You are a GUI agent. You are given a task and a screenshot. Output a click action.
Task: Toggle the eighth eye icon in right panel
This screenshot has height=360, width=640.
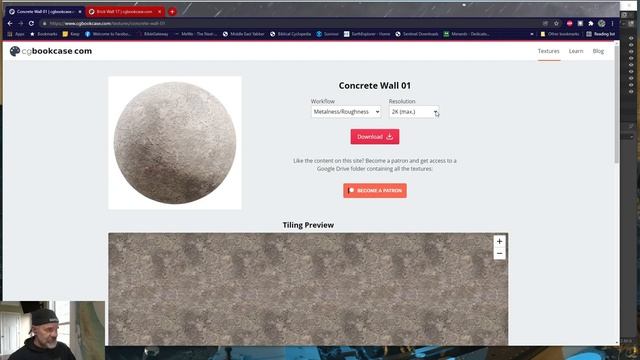pyautogui.click(x=631, y=85)
